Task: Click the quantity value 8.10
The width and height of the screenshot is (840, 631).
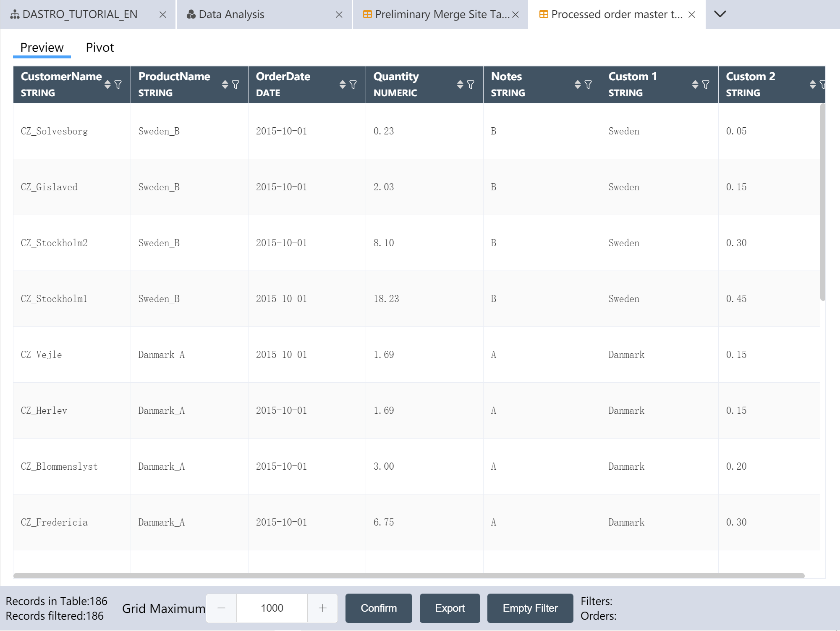Action: pos(384,243)
